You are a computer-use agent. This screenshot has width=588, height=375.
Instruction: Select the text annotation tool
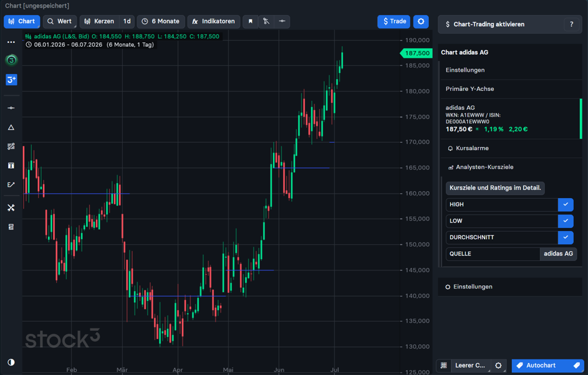11,166
